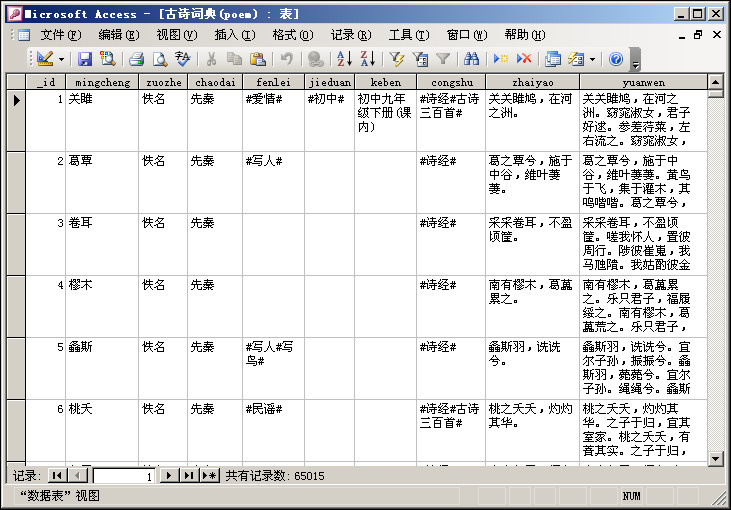Image resolution: width=731 pixels, height=510 pixels.
Task: Open the 编辑(E) menu
Action: point(119,35)
